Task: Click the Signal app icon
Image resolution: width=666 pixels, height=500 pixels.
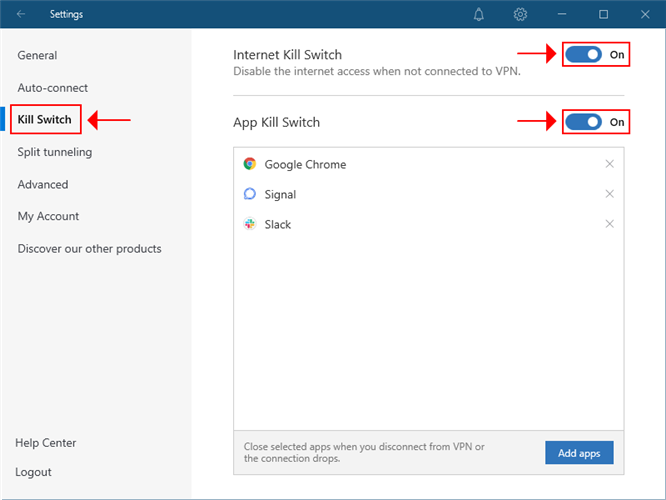Action: 249,194
